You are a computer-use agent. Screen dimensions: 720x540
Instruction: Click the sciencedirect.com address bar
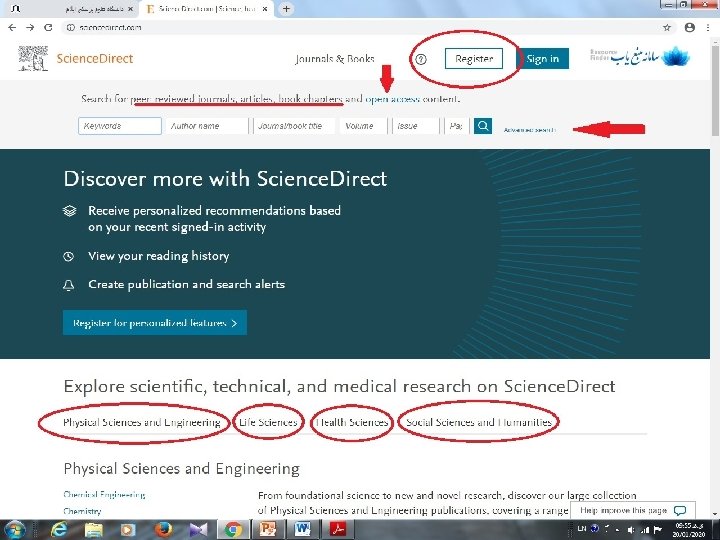(363, 28)
